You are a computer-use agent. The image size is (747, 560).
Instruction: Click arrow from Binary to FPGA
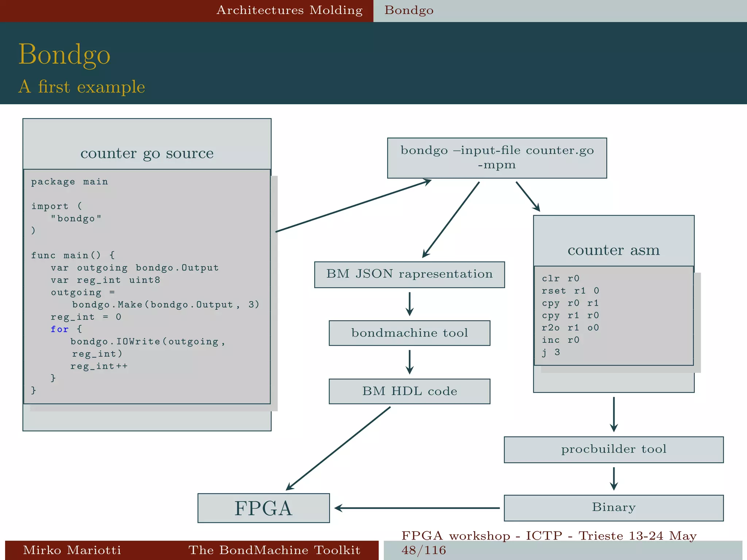pos(417,508)
